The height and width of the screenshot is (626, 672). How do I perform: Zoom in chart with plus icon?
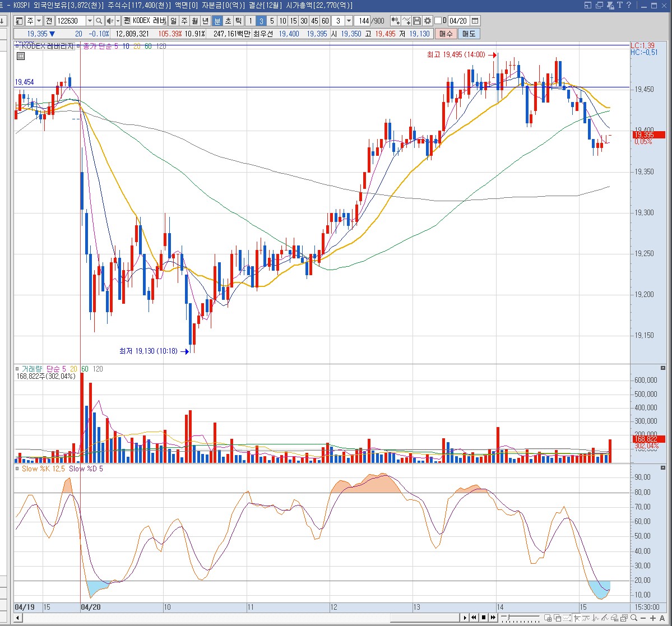pyautogui.click(x=653, y=618)
